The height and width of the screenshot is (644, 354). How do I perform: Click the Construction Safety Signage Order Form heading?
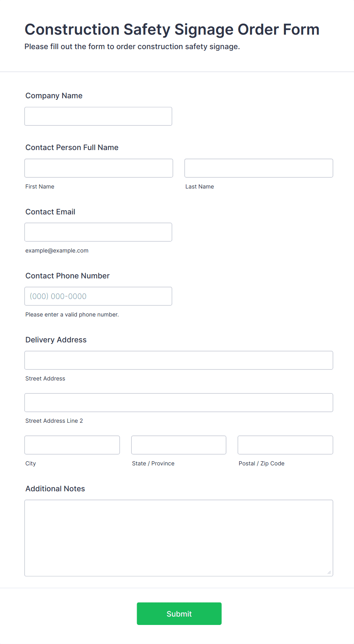(x=172, y=29)
